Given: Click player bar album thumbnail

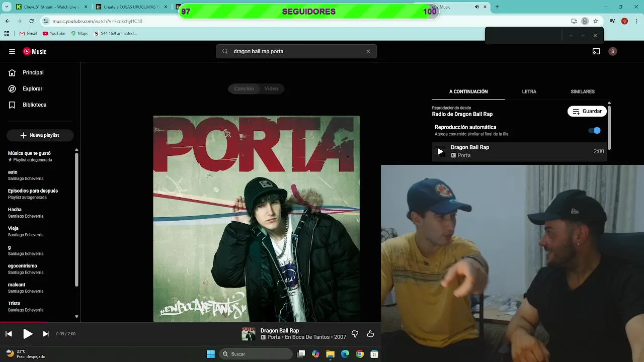Looking at the screenshot, I should click(x=249, y=334).
